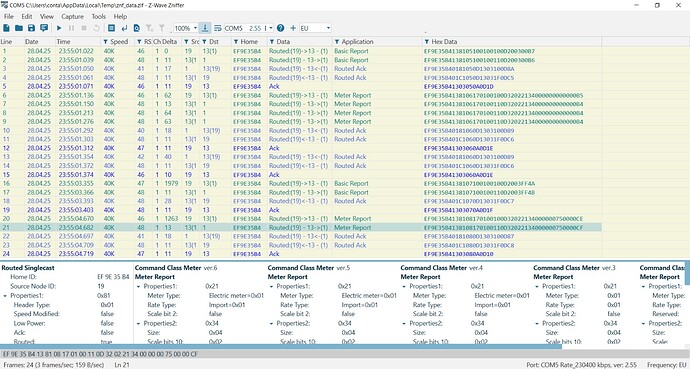The width and height of the screenshot is (690, 369).
Task: Click Routed Singlecast heading
Action: pyautogui.click(x=28, y=268)
